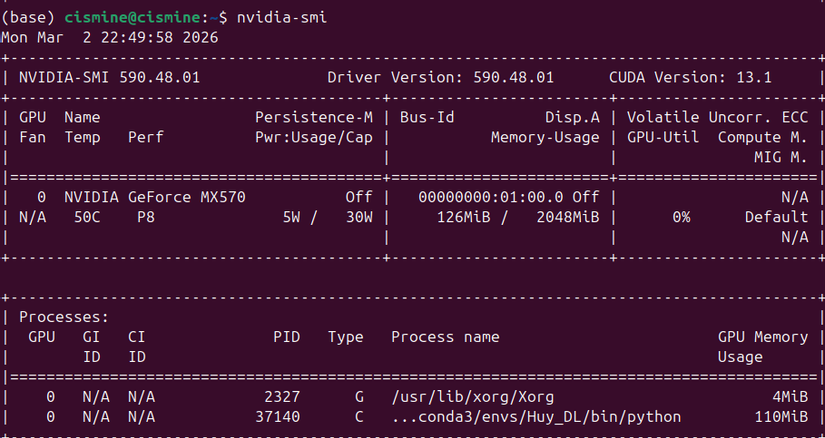Click the Driver Version 590.48.01 value
Screen dimensions: 825x438
point(498,77)
